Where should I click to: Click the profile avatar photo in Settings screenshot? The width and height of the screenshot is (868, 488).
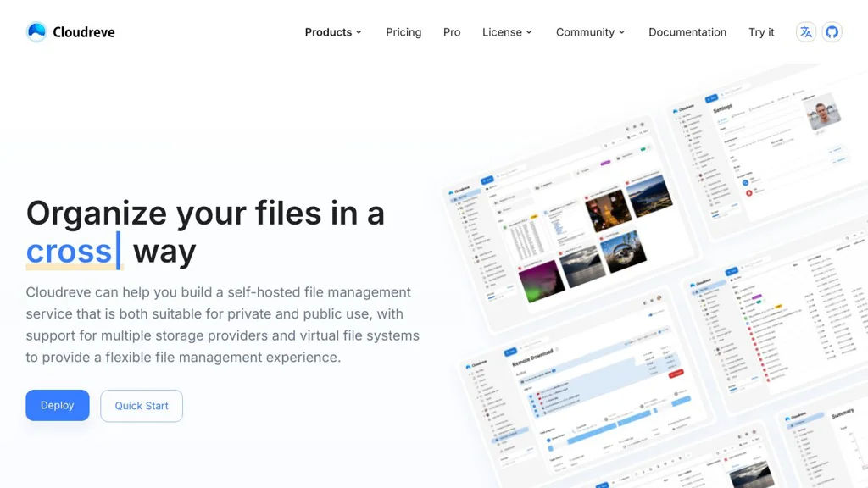822,114
